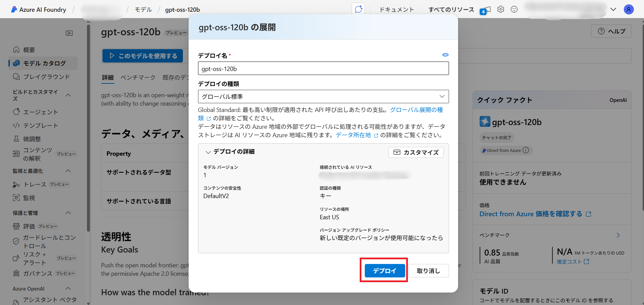Screen dimensions: 644x305
Task: Click the デプロイ button
Action: 385,271
